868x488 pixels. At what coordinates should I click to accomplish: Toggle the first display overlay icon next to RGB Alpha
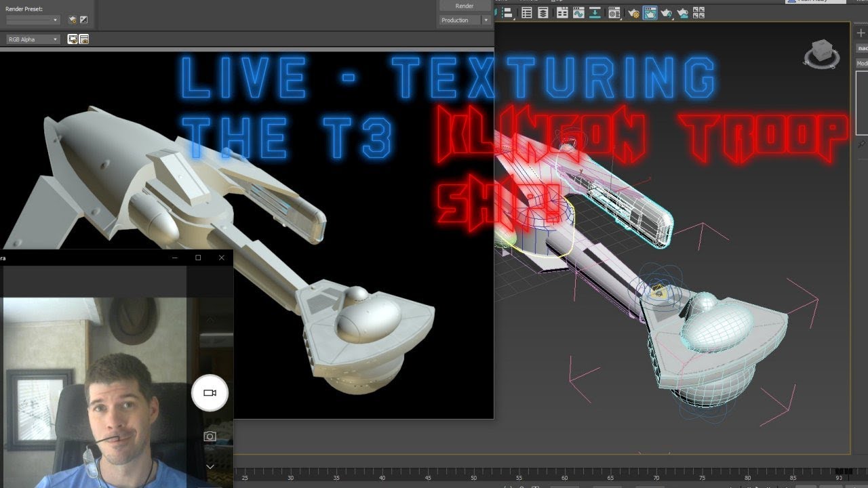(73, 39)
